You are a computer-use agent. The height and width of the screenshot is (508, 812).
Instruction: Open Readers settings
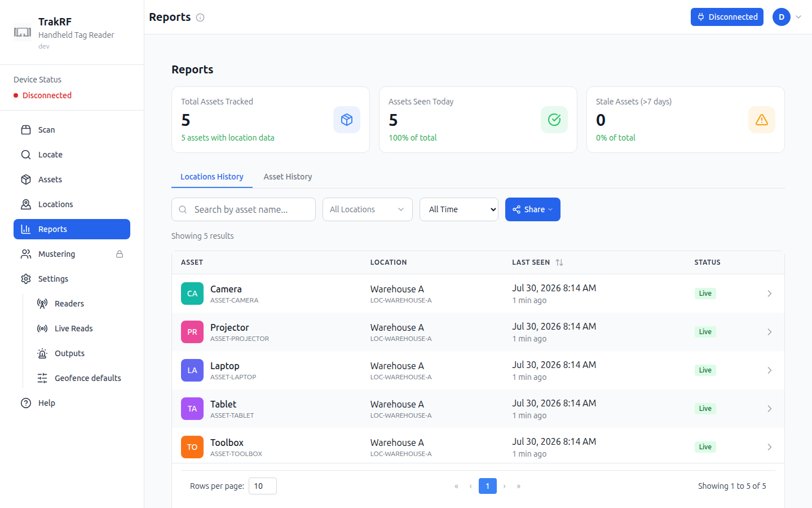pyautogui.click(x=80, y=304)
